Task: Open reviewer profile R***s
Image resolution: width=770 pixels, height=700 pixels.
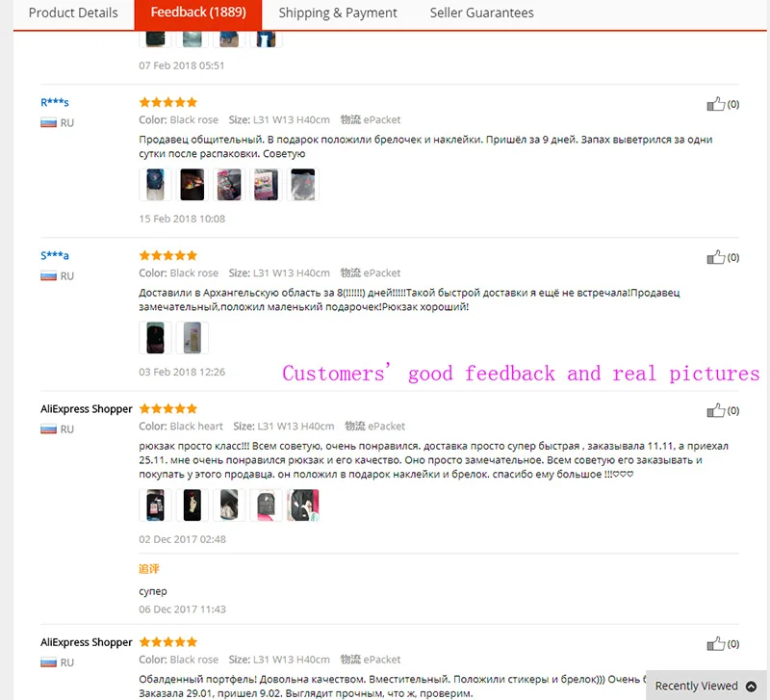Action: coord(55,102)
